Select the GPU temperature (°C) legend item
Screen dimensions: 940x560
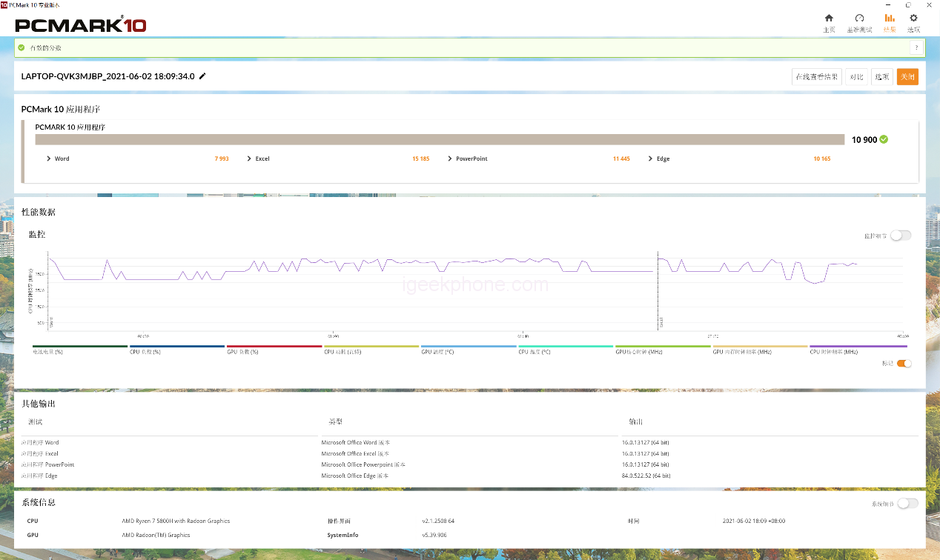pos(469,350)
